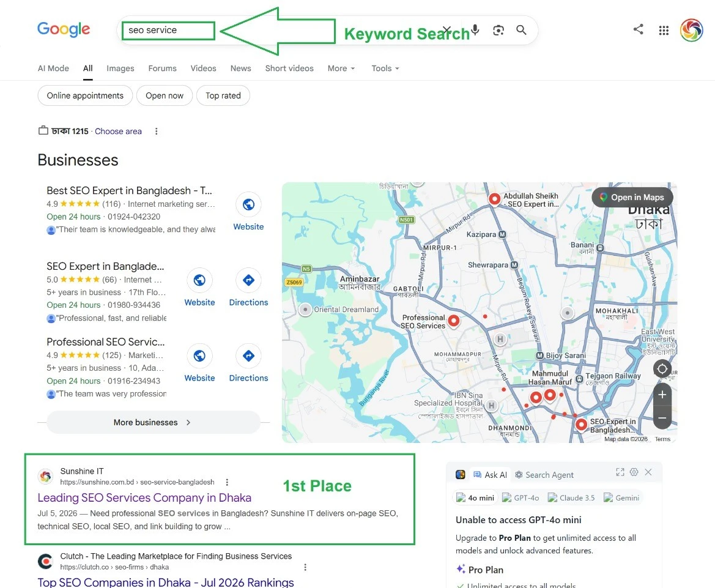Screen dimensions: 715x588
Task: Open search by image camera icon
Action: (498, 30)
